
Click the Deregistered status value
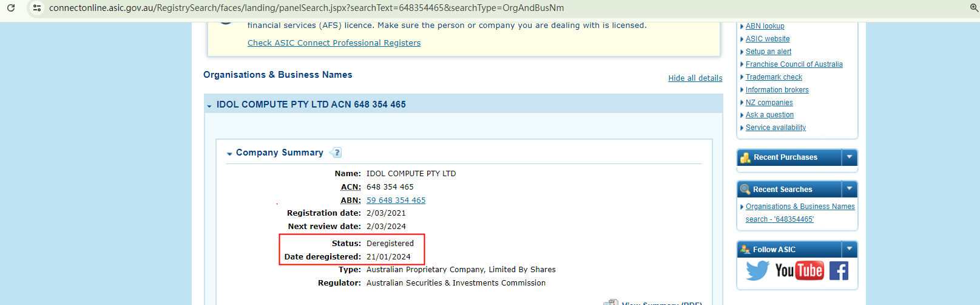[x=390, y=244]
